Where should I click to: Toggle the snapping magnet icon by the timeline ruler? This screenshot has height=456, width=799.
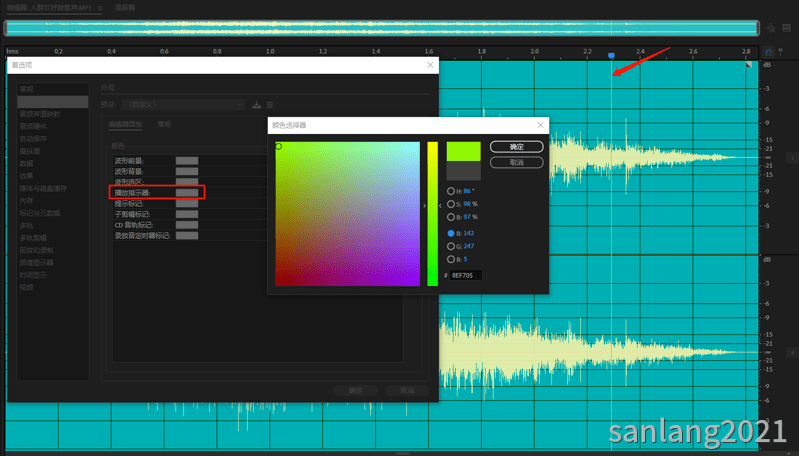[768, 52]
